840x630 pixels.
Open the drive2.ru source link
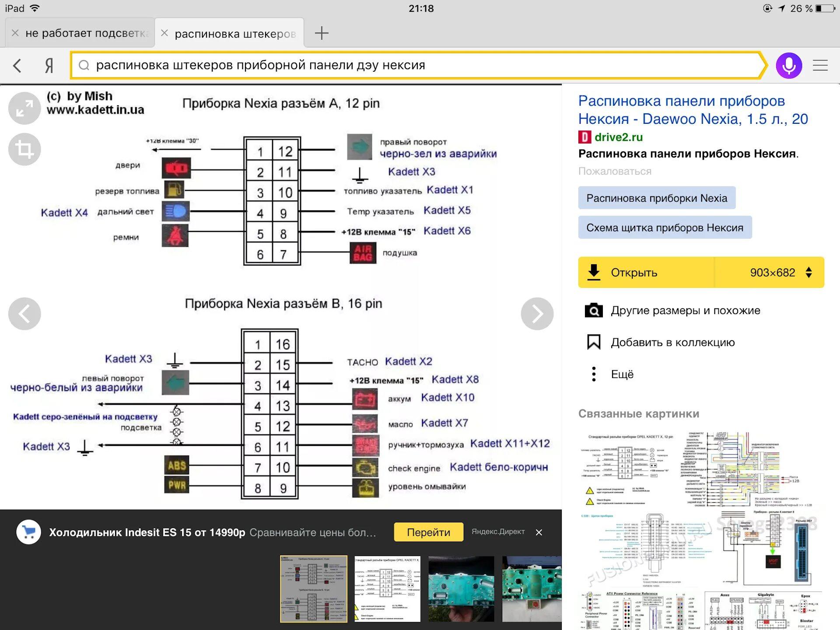(x=618, y=137)
